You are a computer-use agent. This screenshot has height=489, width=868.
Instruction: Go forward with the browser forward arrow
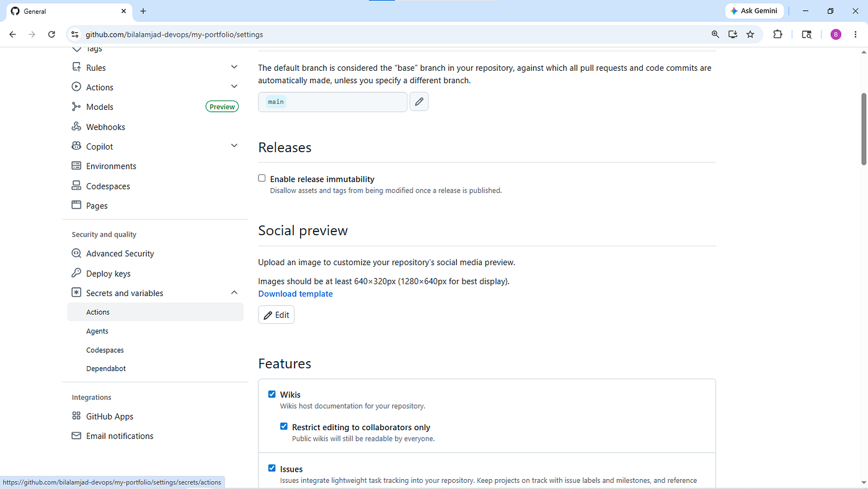point(32,35)
